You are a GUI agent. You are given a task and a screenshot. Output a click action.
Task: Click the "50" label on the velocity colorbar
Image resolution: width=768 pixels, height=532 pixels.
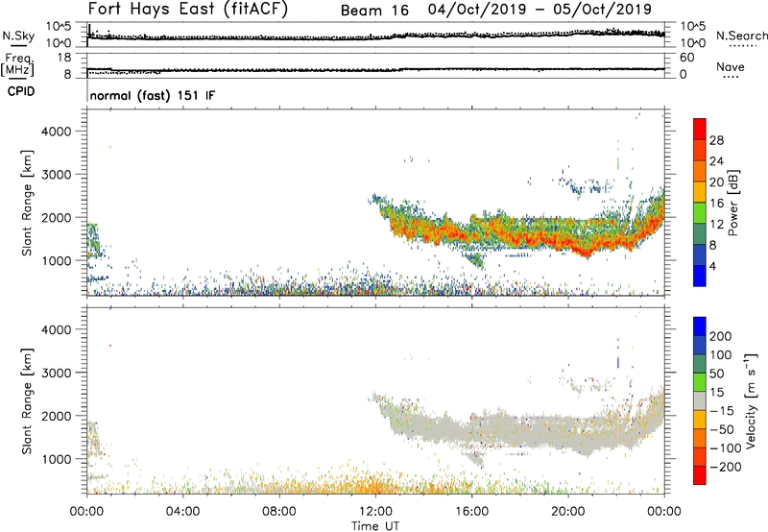point(716,374)
